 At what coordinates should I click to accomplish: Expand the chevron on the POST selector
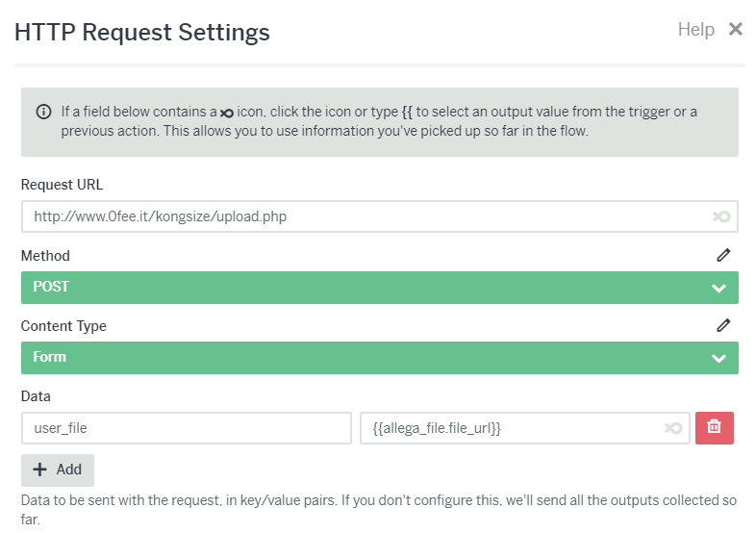(718, 289)
